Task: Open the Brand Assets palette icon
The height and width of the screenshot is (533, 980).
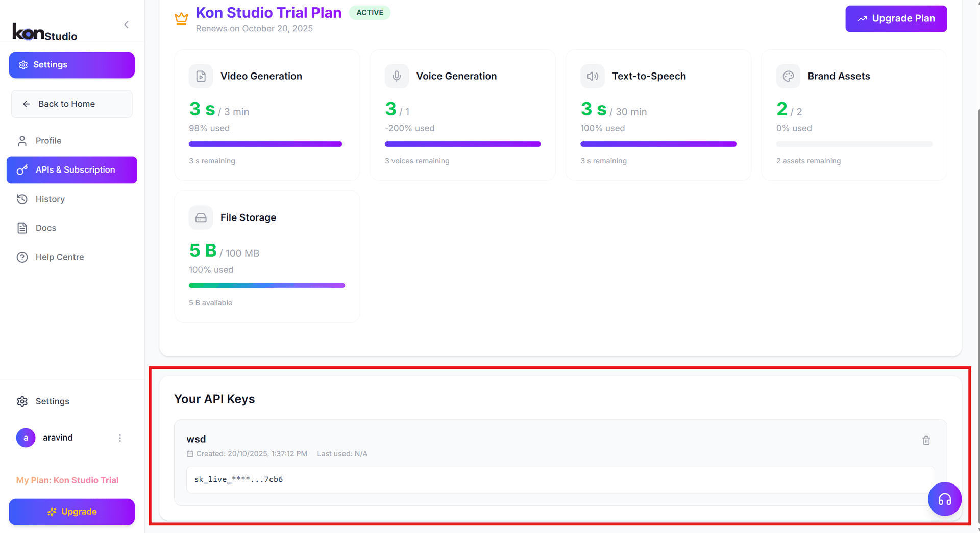Action: coord(788,76)
